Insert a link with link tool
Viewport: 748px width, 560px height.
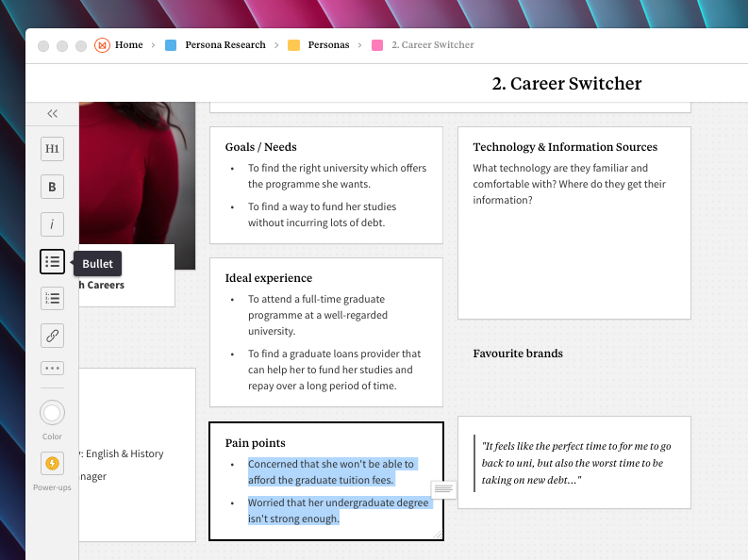pos(53,336)
